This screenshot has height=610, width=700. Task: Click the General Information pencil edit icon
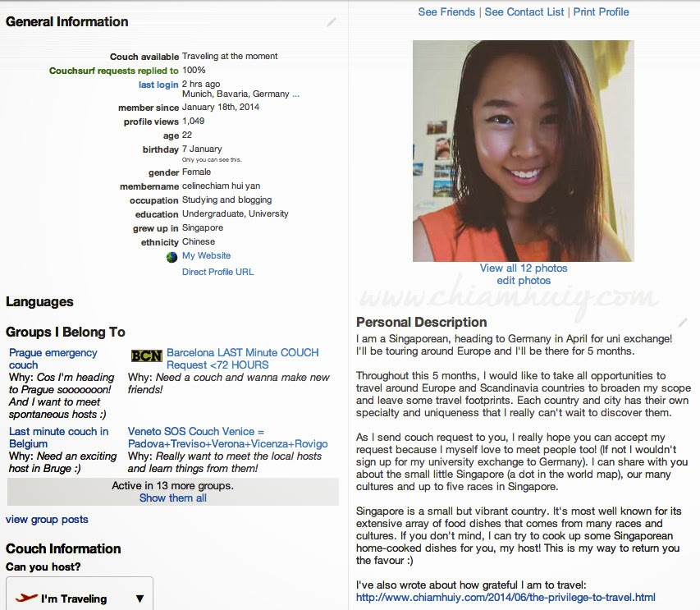[x=332, y=22]
